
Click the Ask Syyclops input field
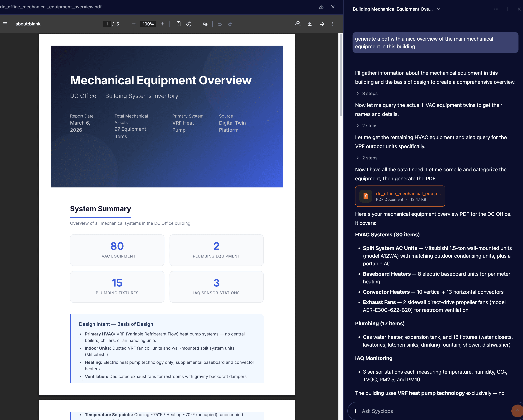pos(434,411)
